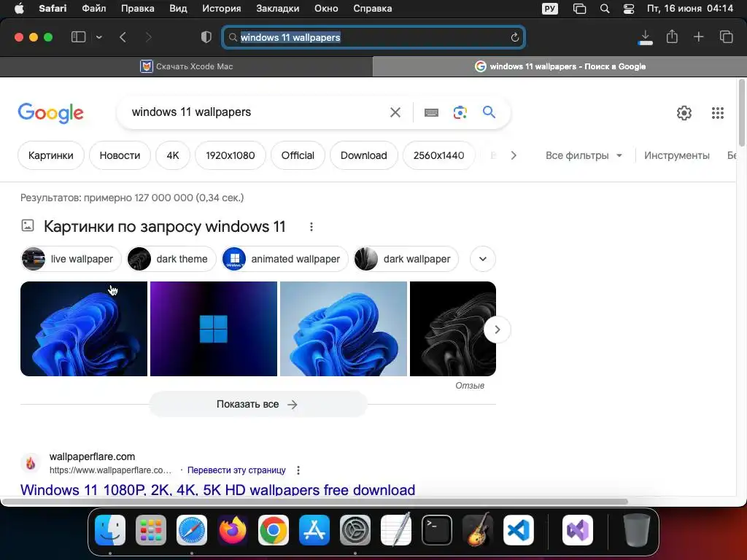Select the animated wallpaper chip
The height and width of the screenshot is (560, 747).
tap(285, 259)
